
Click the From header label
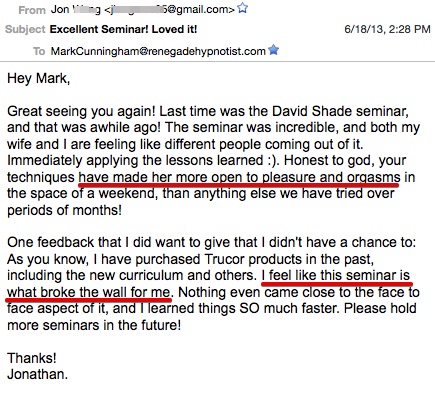point(32,10)
